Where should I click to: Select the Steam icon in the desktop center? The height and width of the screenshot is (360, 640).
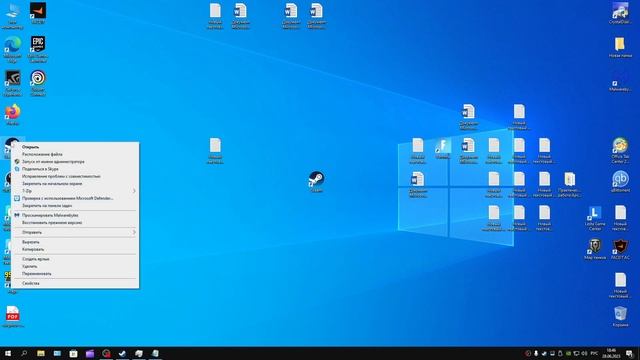point(316,181)
